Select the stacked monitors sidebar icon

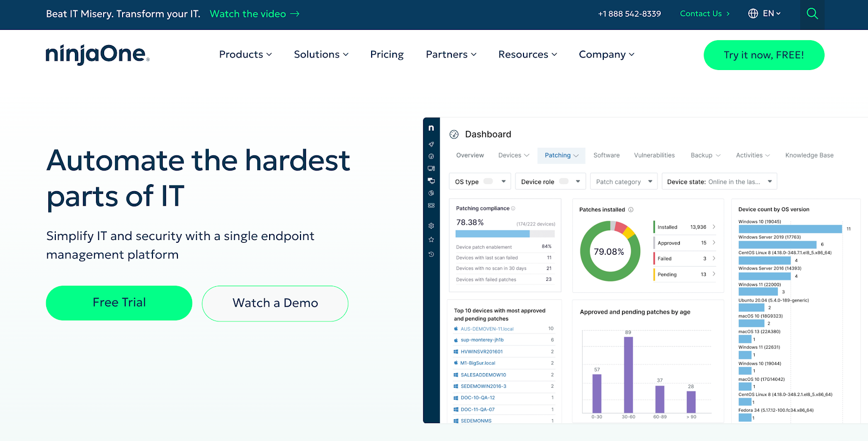pos(431,181)
